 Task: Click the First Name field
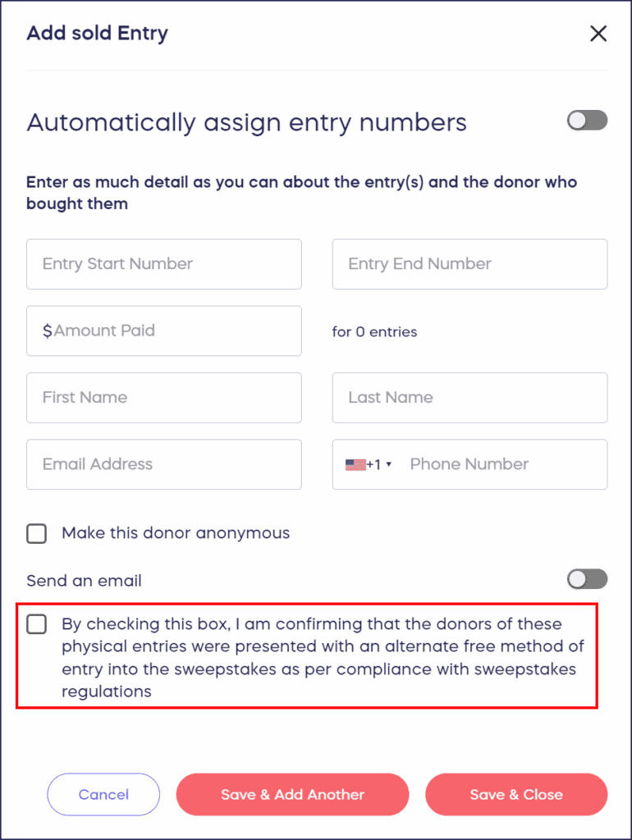click(164, 398)
